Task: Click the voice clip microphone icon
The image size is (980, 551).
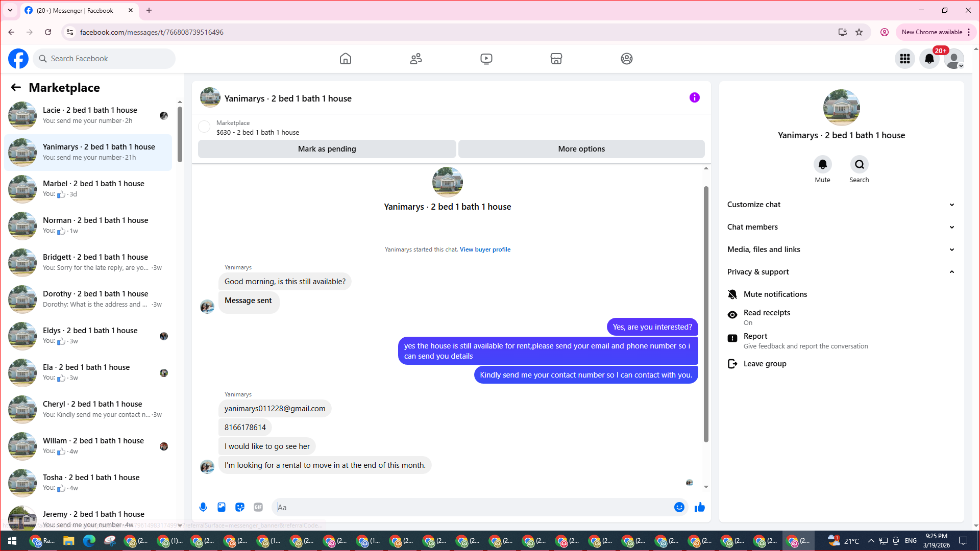Action: pyautogui.click(x=203, y=507)
